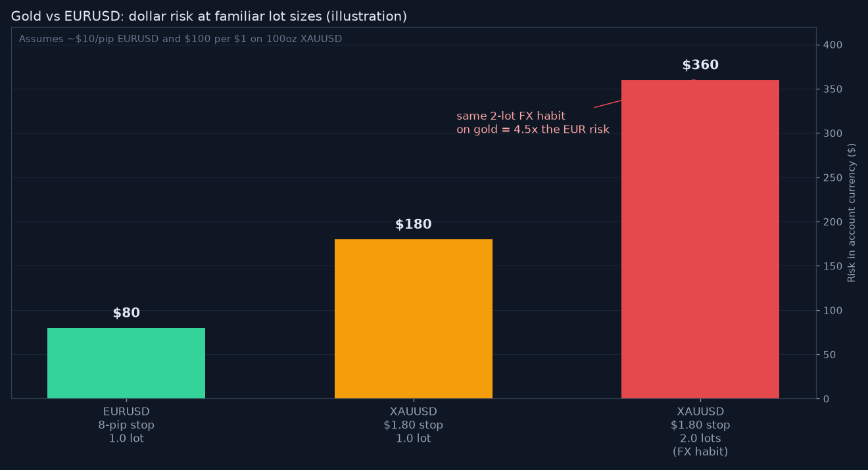
Task: Click the chart title about Gold vs EURUSD
Action: tap(209, 16)
